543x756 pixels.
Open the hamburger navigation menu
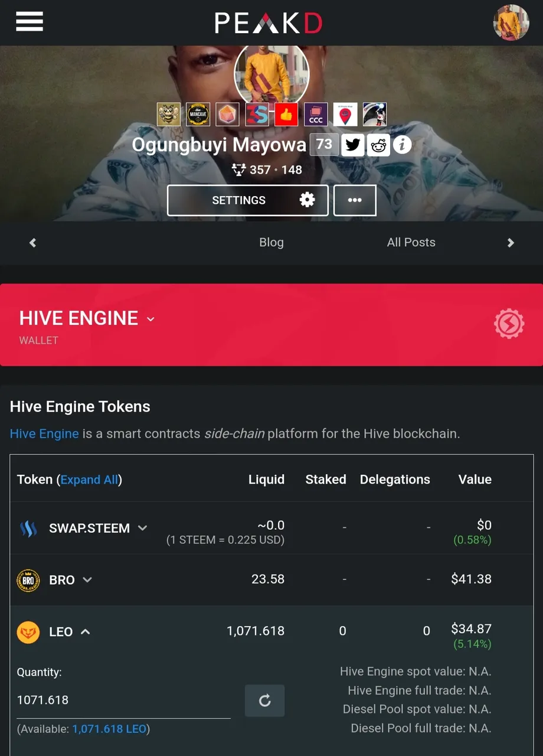click(30, 22)
